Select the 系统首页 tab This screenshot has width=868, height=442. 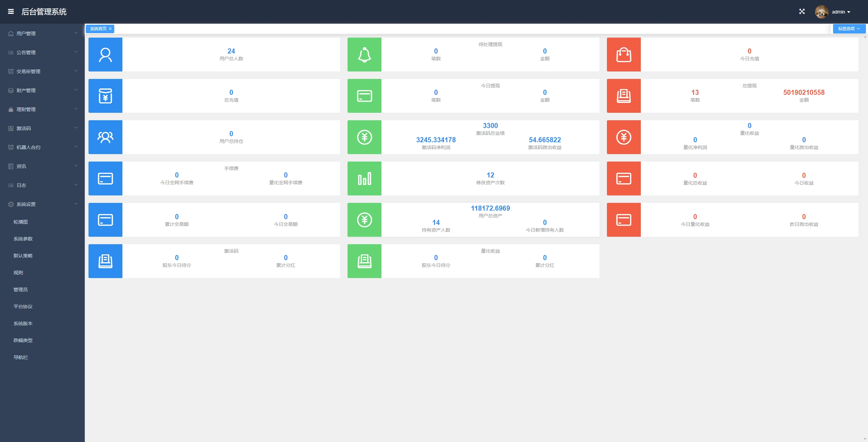[x=98, y=29]
